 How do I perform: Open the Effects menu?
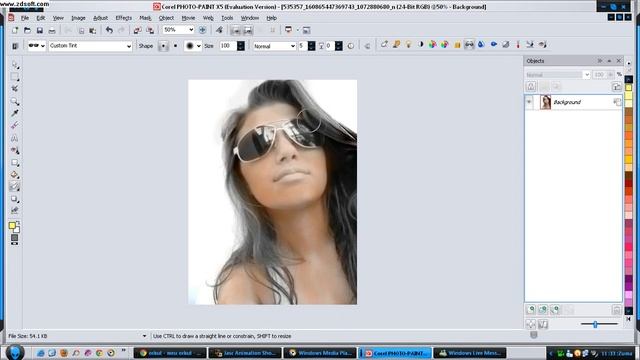(124, 18)
